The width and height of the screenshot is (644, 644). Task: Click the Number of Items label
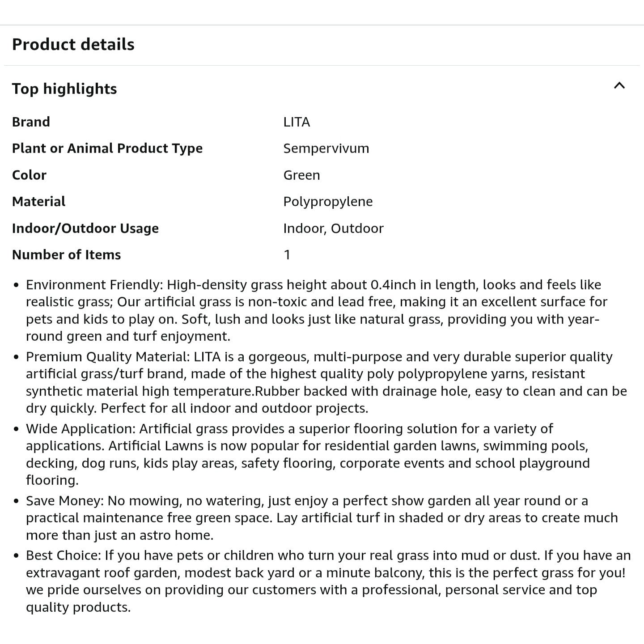(x=67, y=255)
